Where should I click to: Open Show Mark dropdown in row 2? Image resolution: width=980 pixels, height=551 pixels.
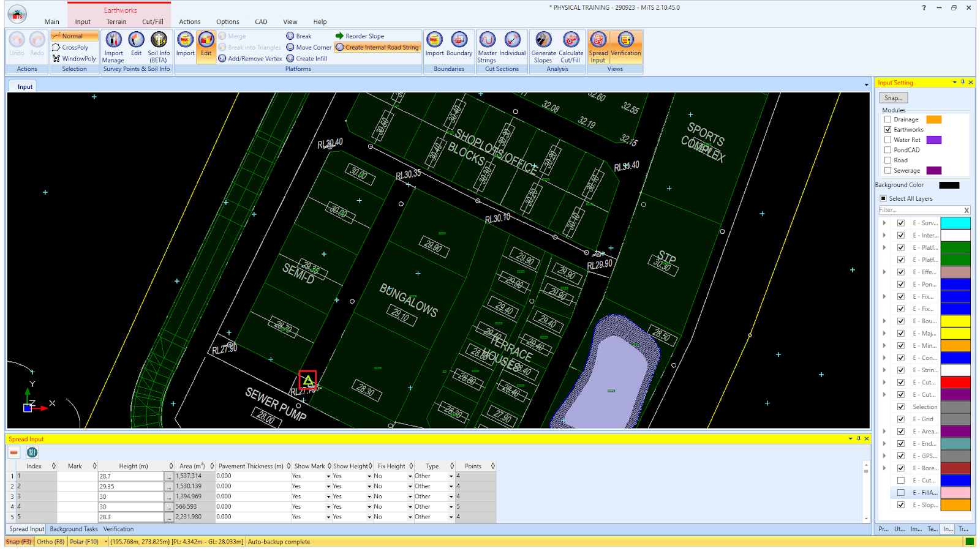pos(328,486)
